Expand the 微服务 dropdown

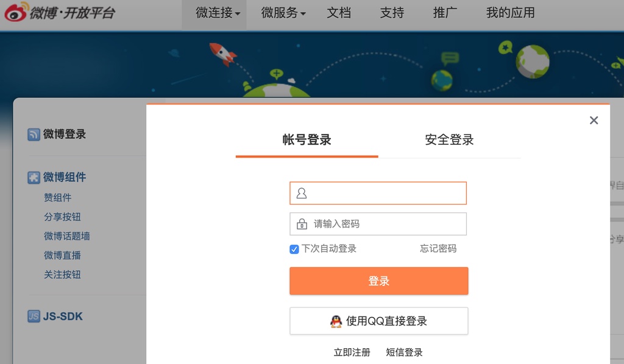coord(282,13)
